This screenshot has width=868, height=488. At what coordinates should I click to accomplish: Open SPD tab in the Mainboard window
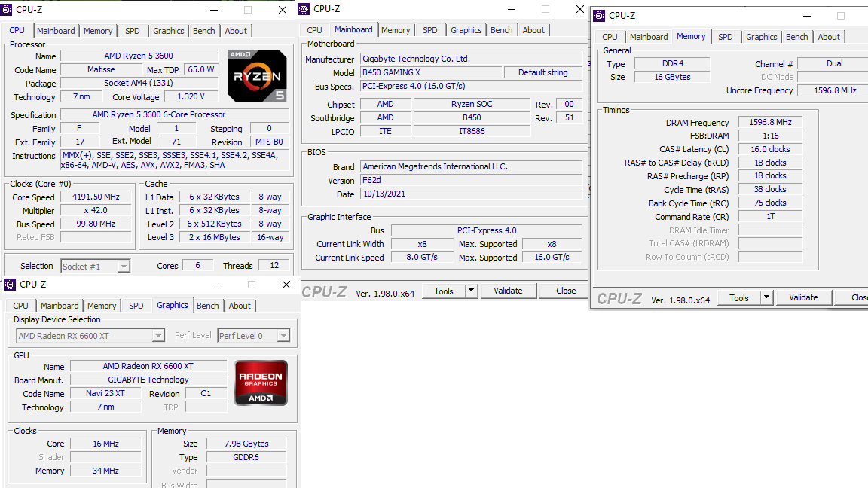pyautogui.click(x=429, y=30)
